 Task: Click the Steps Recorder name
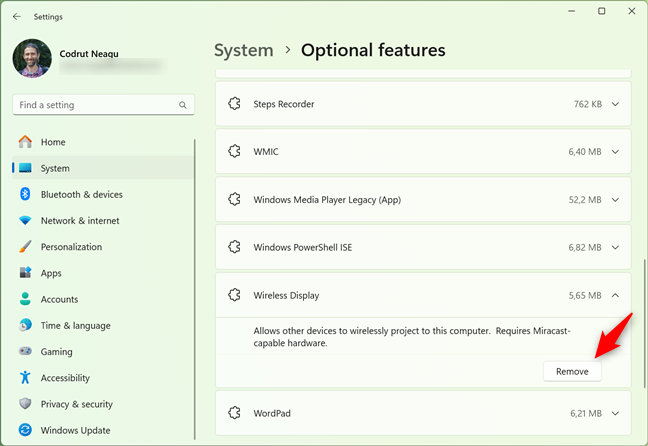pos(284,104)
